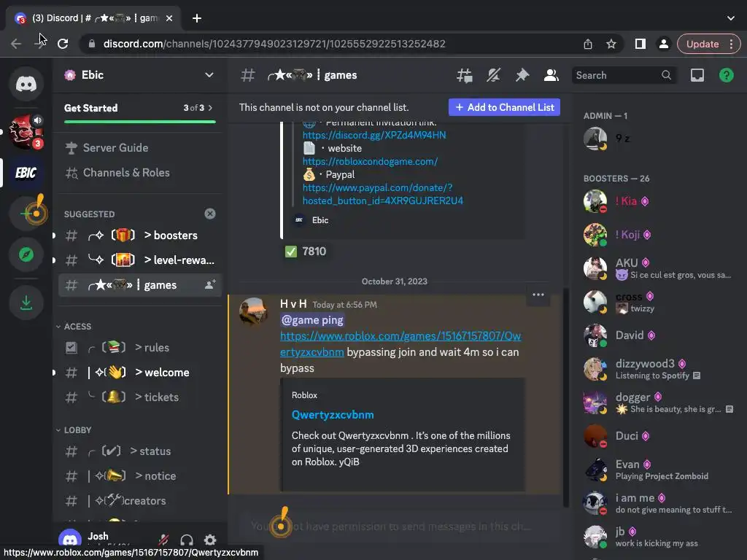This screenshot has width=747, height=560.
Task: Open the rules channel
Action: [x=139, y=348]
